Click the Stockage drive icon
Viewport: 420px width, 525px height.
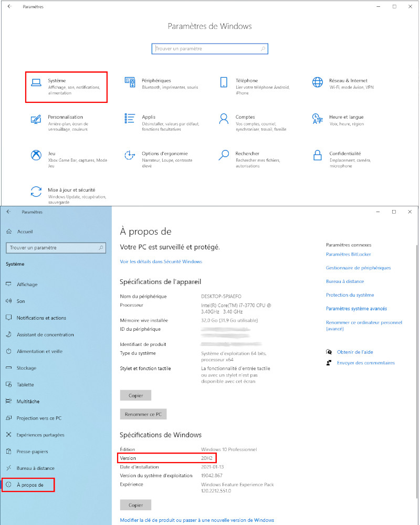point(9,367)
